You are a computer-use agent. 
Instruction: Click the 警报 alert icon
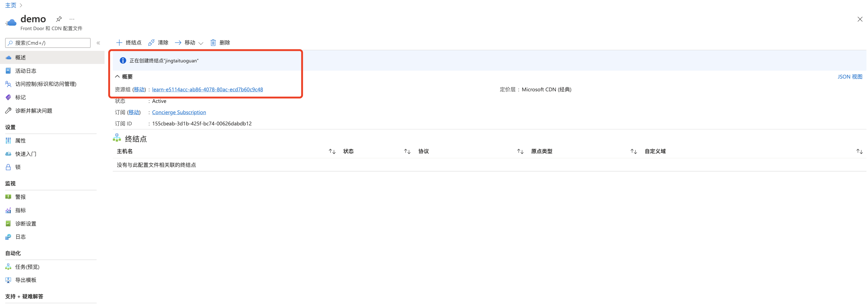(x=8, y=197)
